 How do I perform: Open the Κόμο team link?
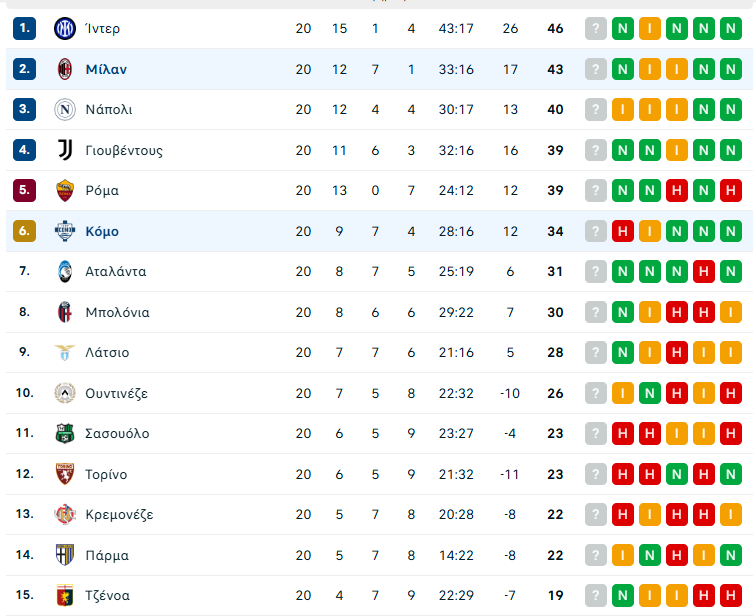click(x=102, y=231)
